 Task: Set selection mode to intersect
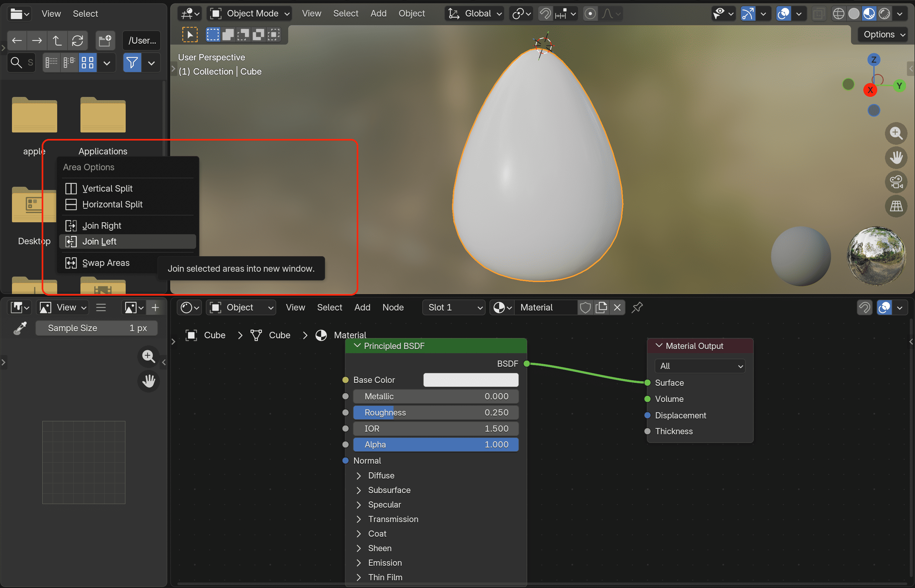tap(274, 35)
